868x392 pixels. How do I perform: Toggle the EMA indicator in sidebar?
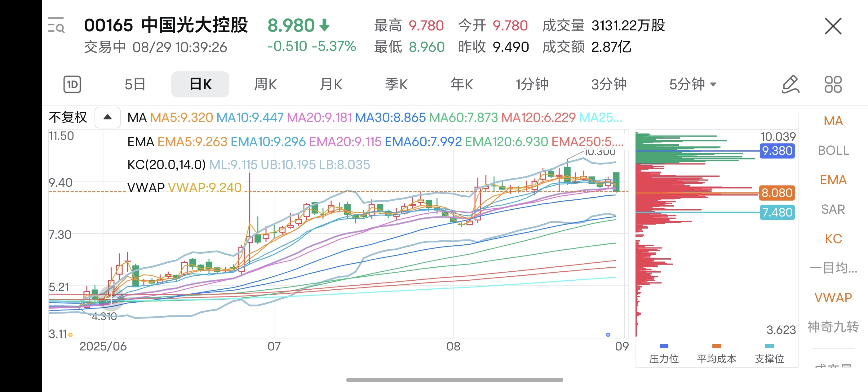(x=833, y=180)
